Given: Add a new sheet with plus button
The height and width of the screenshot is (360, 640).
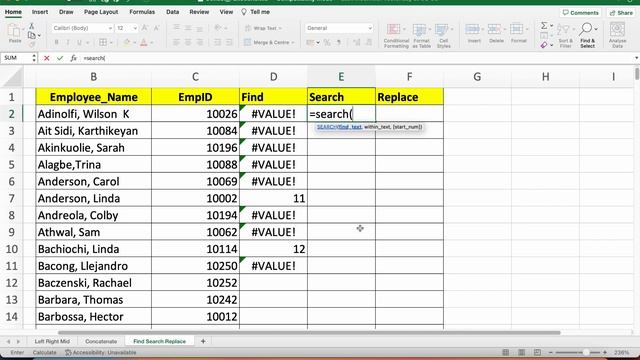Looking at the screenshot, I should point(203,341).
